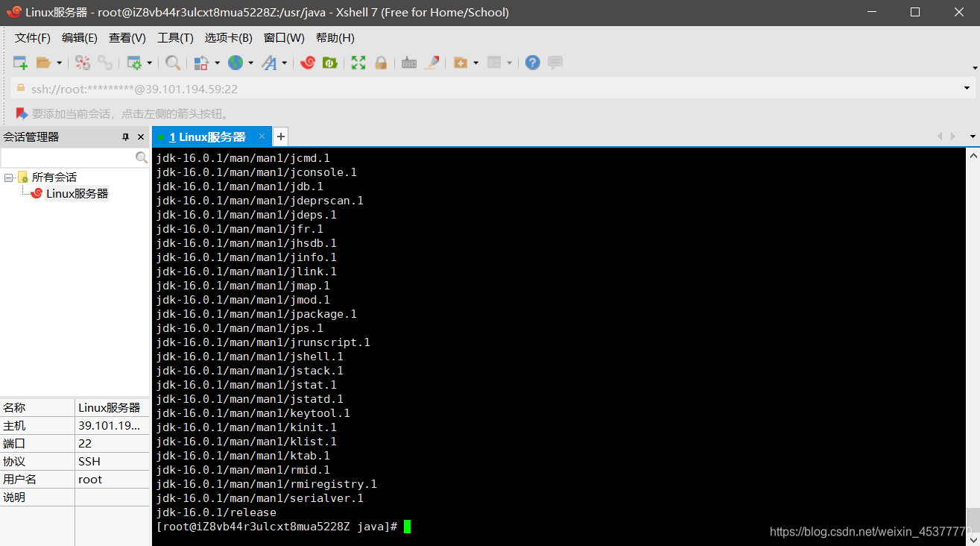The height and width of the screenshot is (546, 980).
Task: Select Linux服务器 session in tree
Action: click(x=77, y=194)
